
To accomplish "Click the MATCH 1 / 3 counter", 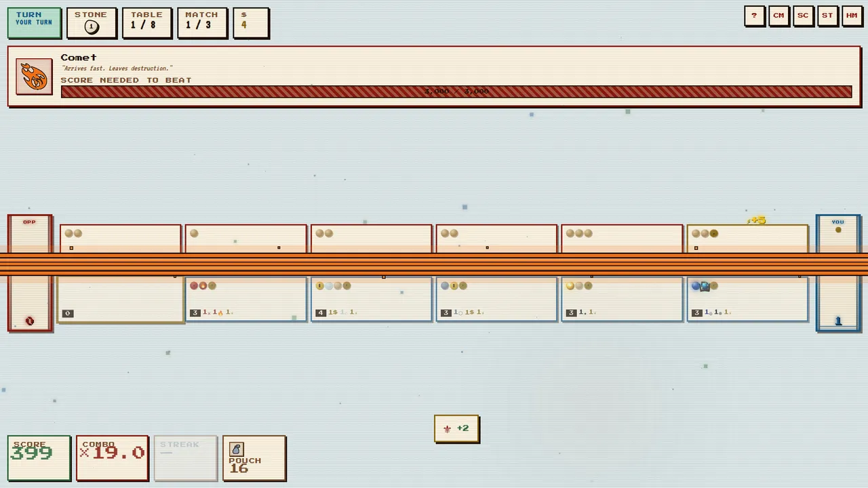I will point(202,22).
